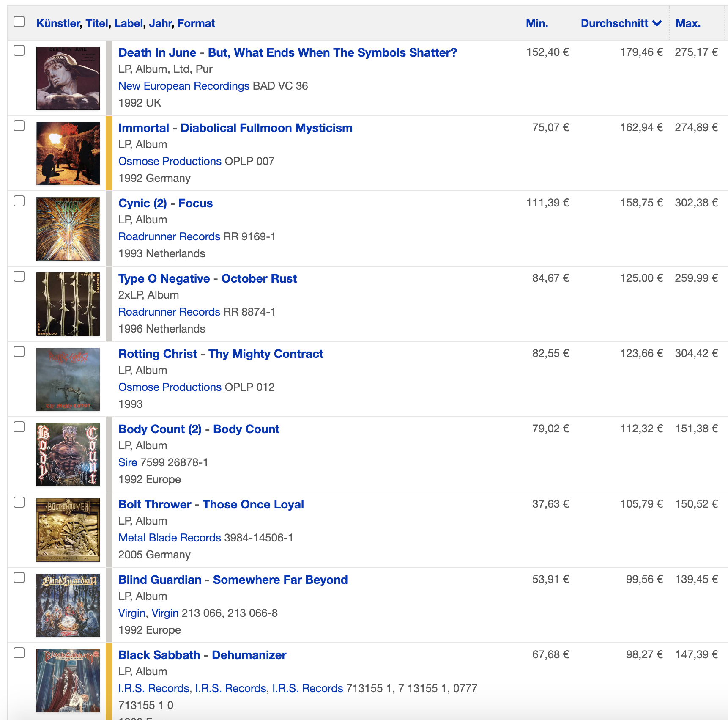Image resolution: width=728 pixels, height=720 pixels.
Task: Open the Blind Guardian artist link
Action: [x=160, y=580]
